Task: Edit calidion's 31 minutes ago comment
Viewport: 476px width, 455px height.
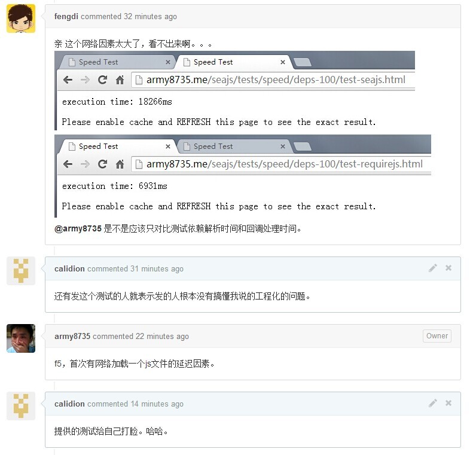Action: pyautogui.click(x=433, y=268)
